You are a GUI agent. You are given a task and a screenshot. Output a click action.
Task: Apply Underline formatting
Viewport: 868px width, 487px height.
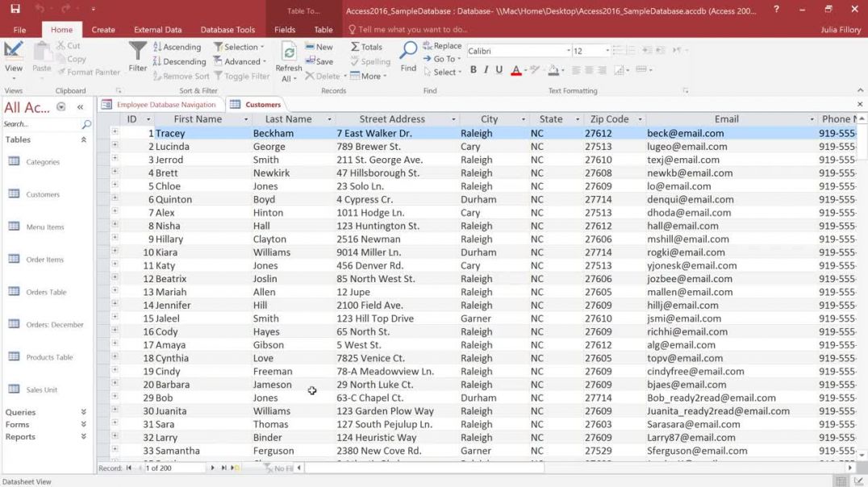pos(499,69)
